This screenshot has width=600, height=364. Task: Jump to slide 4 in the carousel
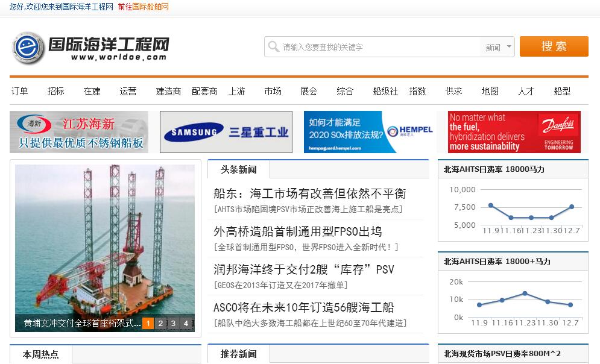186,324
